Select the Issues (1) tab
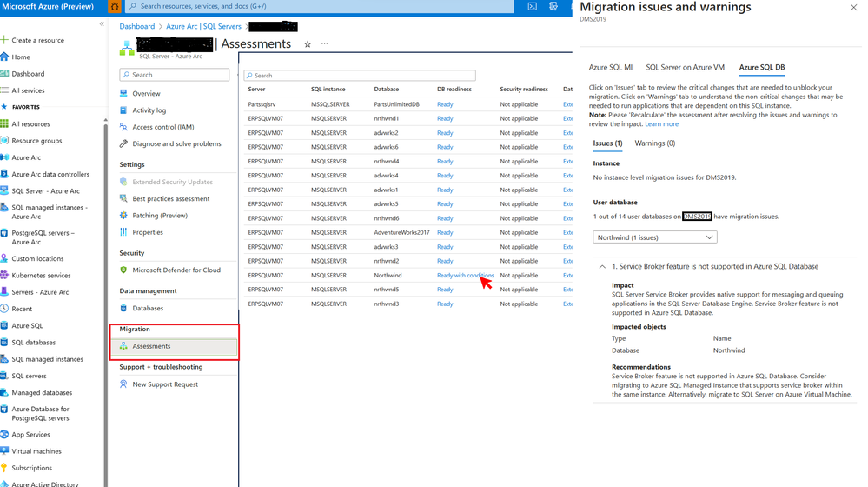Screen dimensions: 868x487 pyautogui.click(x=607, y=143)
